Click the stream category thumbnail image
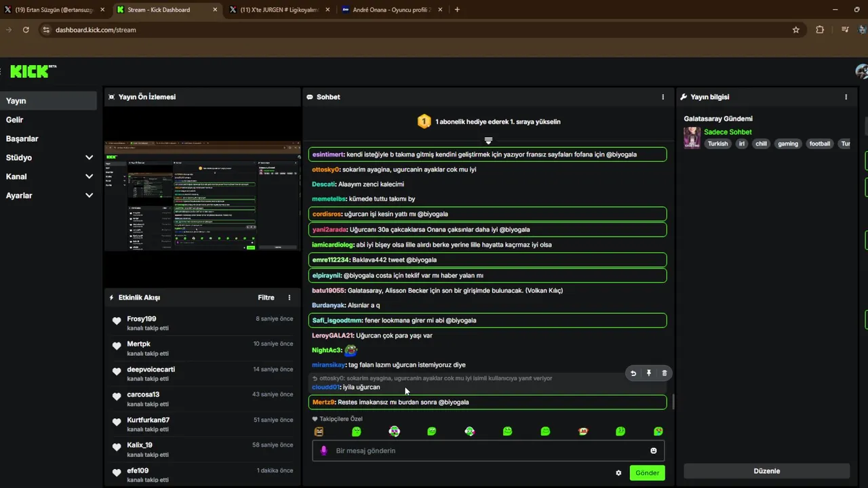This screenshot has height=488, width=868. (x=692, y=138)
